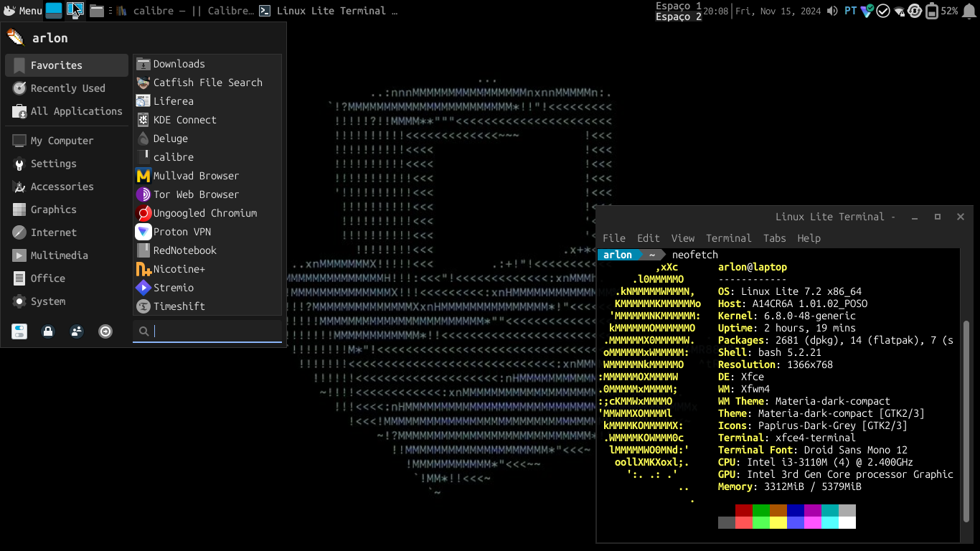The image size is (980, 551).
Task: Show All Applications category
Action: point(67,111)
